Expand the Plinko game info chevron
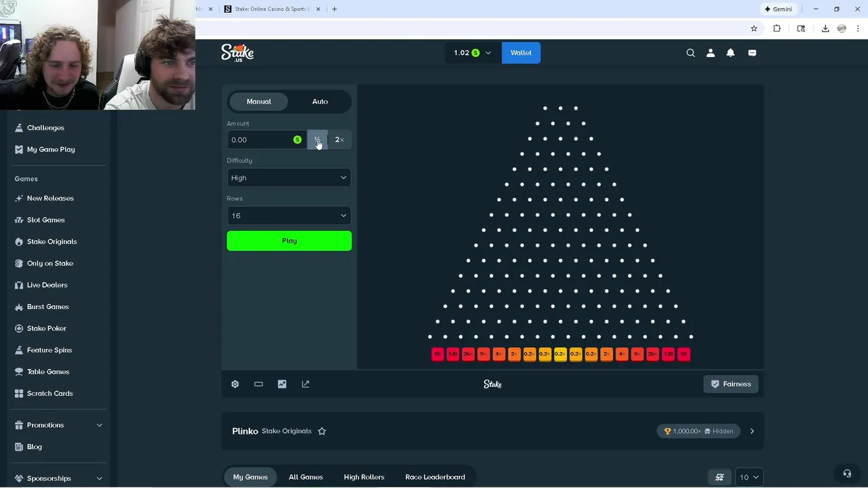Screen dimensions: 868x488 point(752,431)
